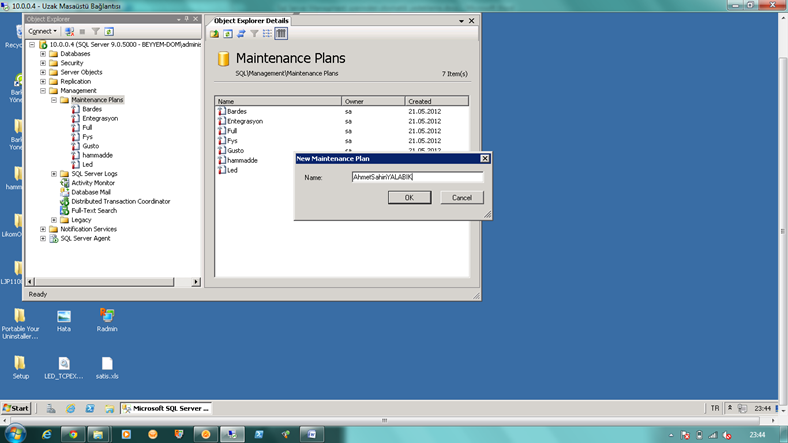This screenshot has width=788, height=443.
Task: Select the Object Explorer Details tab
Action: (251, 21)
